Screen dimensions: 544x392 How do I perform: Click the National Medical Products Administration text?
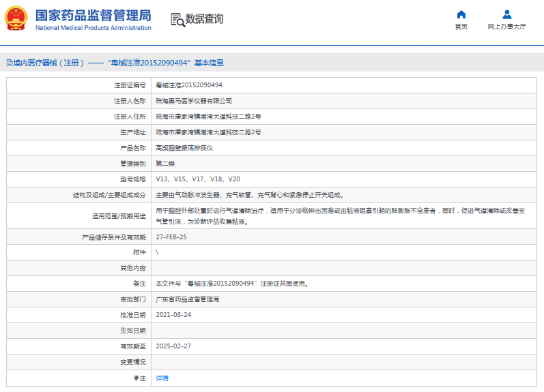[93, 28]
